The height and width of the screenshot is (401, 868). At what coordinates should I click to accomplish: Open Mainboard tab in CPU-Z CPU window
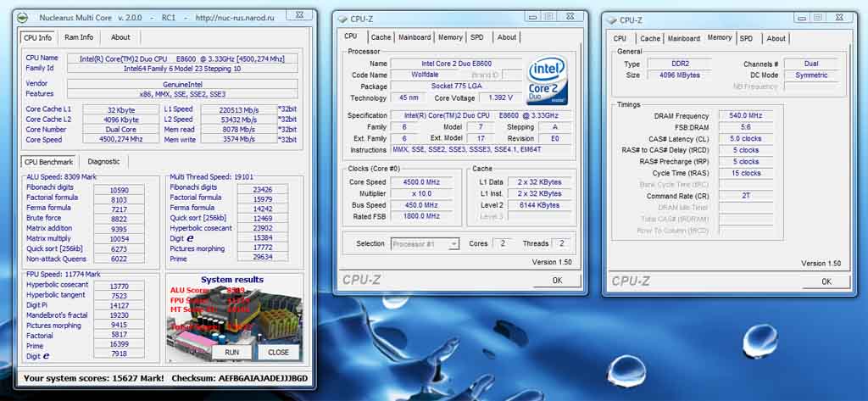(415, 37)
